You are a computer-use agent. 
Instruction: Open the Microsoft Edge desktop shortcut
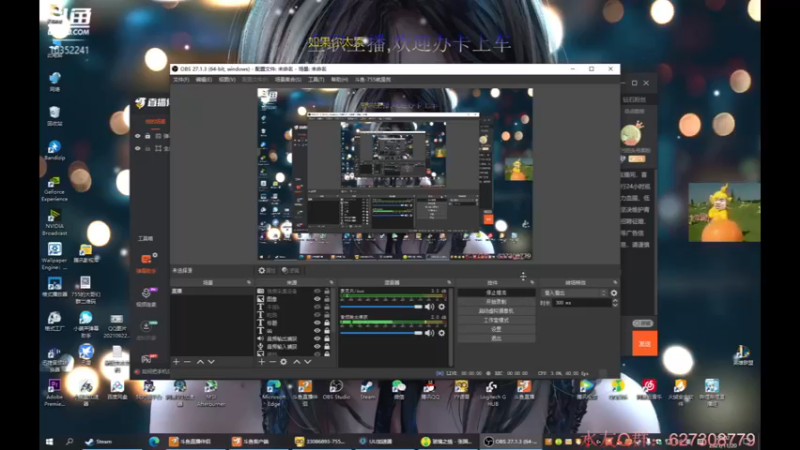(273, 393)
